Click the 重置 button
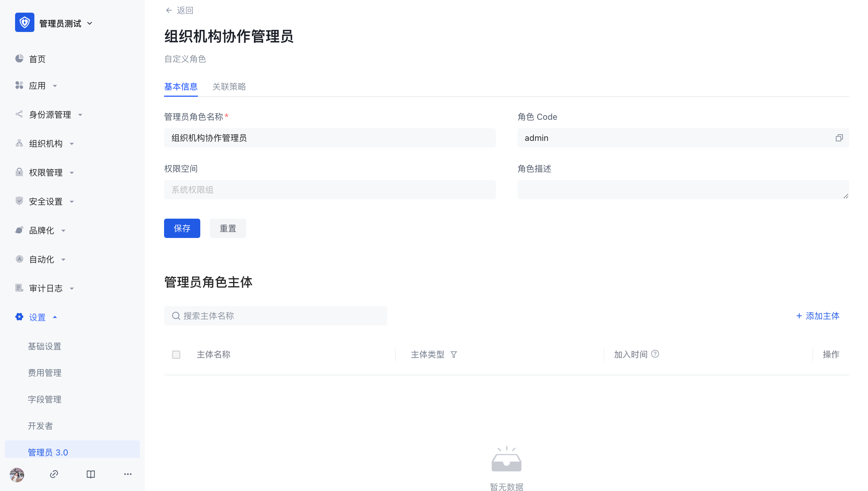 click(228, 228)
